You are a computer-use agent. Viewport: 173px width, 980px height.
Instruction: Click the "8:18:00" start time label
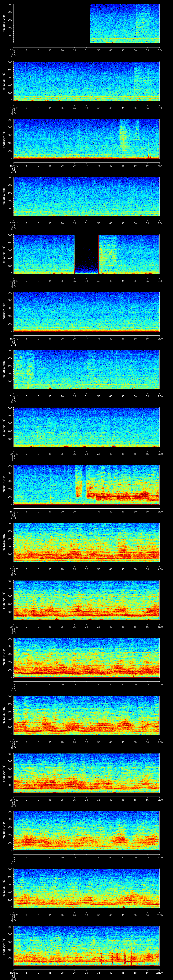14,857
